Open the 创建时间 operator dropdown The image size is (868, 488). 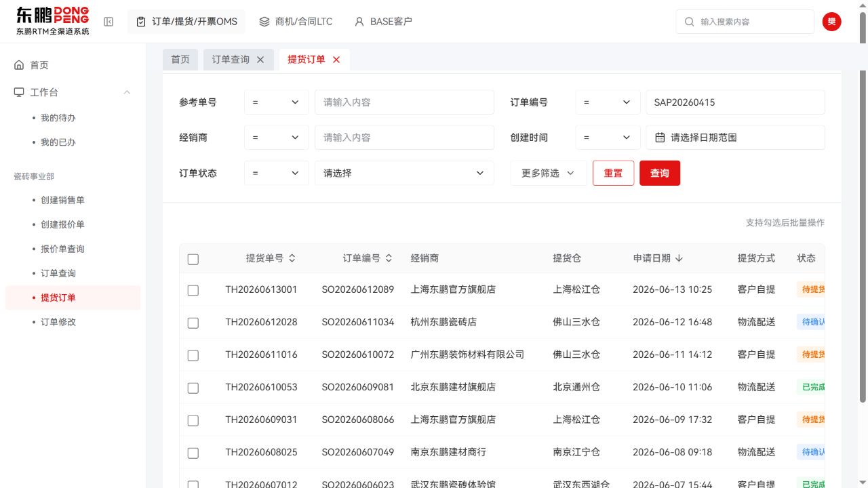(608, 138)
